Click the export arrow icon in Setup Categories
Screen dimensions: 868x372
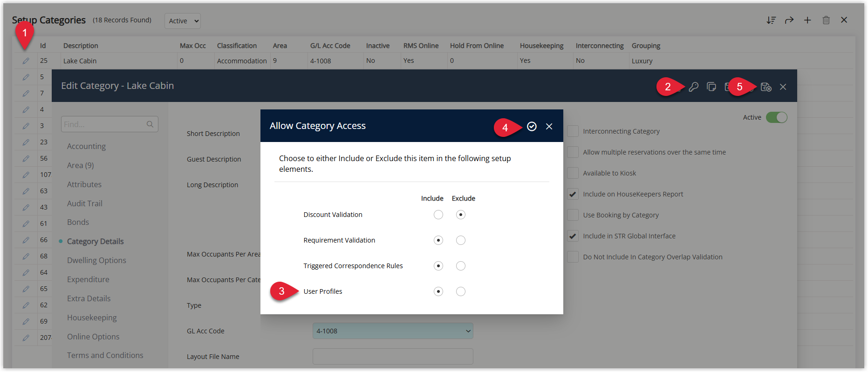[x=789, y=20]
